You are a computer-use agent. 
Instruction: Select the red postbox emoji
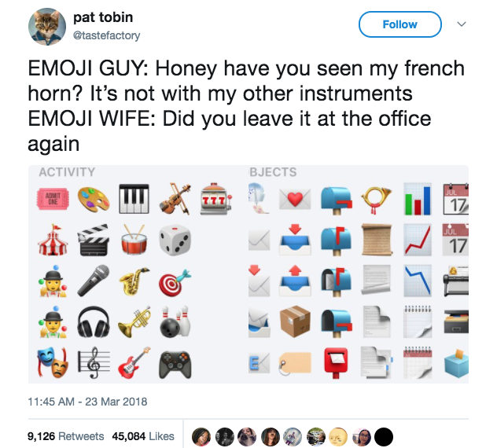coord(336,363)
